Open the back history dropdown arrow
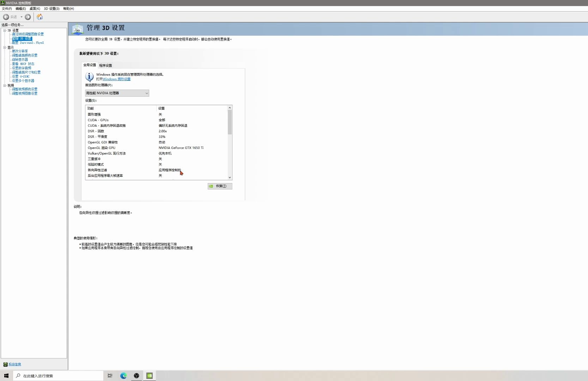The image size is (588, 381). click(x=22, y=17)
